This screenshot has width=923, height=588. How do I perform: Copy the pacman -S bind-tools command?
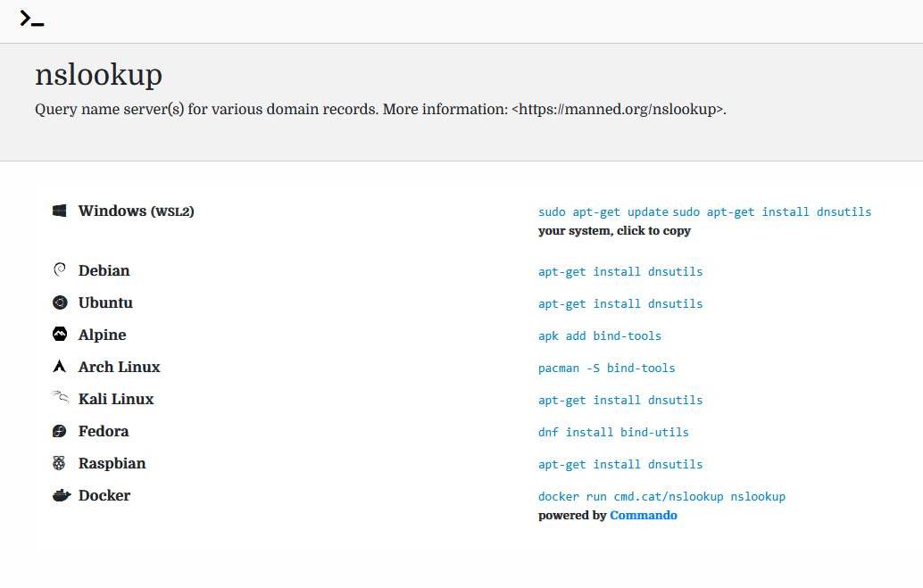click(607, 369)
